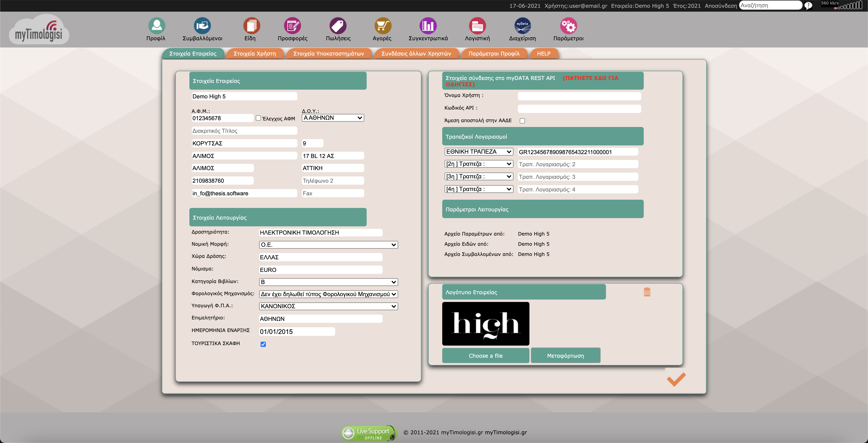Image resolution: width=868 pixels, height=443 pixels.
Task: Enable Άμεση αποστολή στην ΑΑΔΕ
Action: tap(522, 120)
